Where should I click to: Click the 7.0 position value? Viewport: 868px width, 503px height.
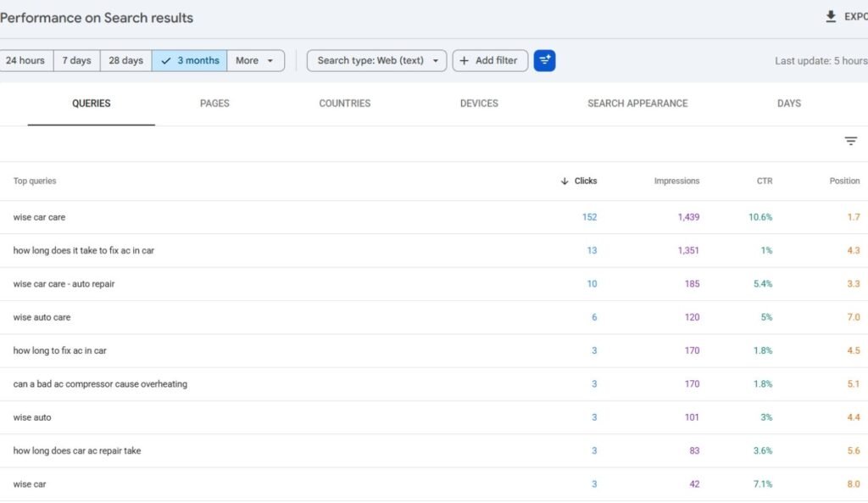point(854,317)
